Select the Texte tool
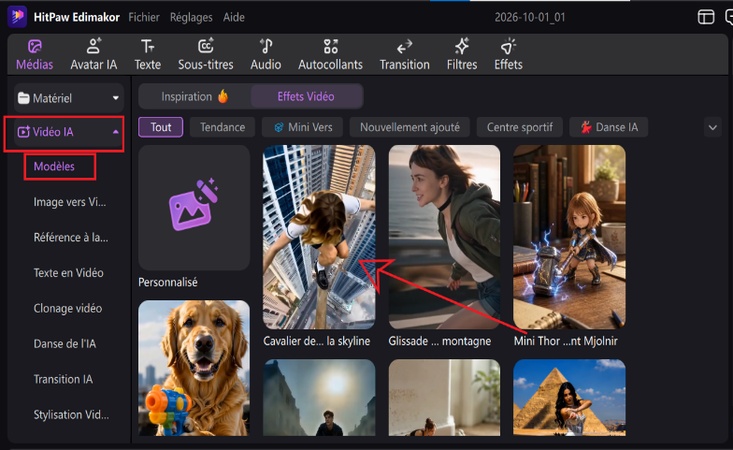This screenshot has height=450, width=733. pyautogui.click(x=147, y=55)
